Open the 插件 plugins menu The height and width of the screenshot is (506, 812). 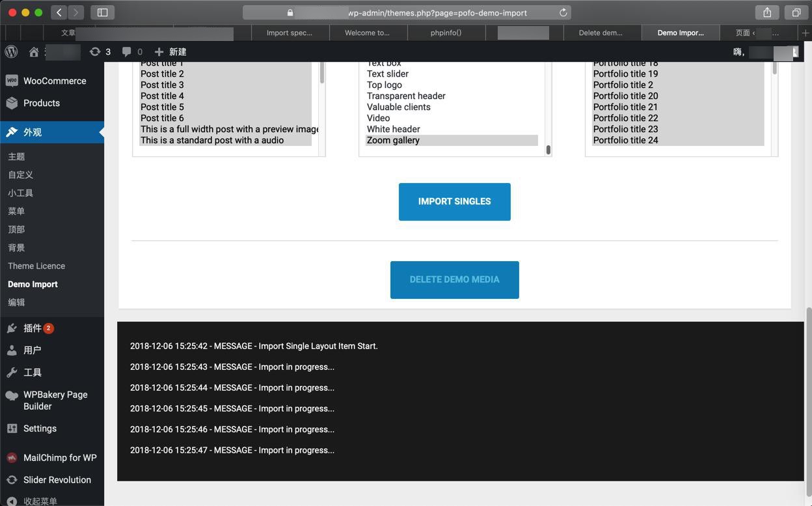point(52,328)
